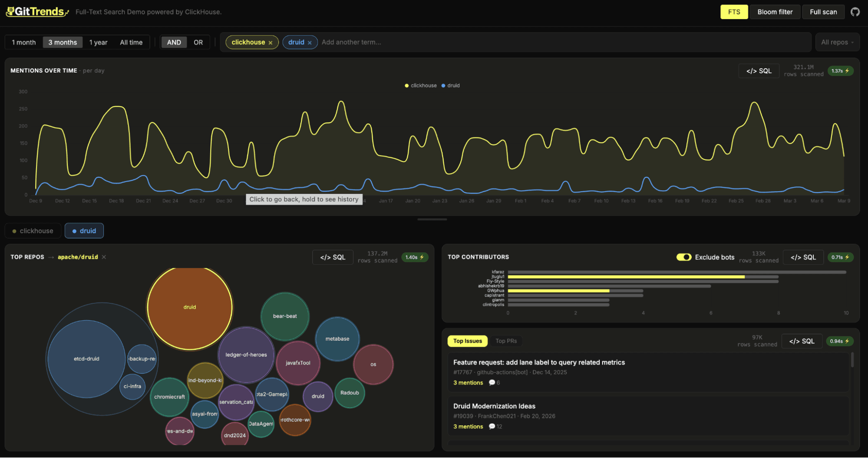Switch search operator to OR
868x458 pixels.
[198, 42]
